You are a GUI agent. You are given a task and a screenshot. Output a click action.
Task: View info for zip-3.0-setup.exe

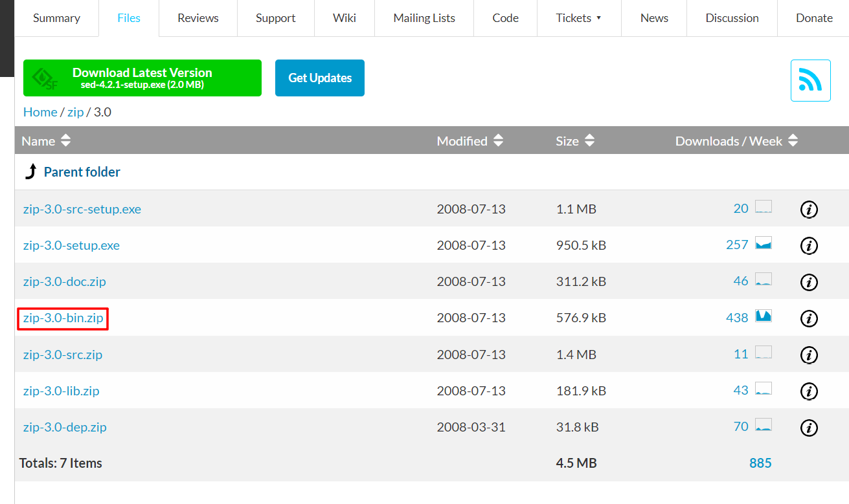click(x=808, y=246)
